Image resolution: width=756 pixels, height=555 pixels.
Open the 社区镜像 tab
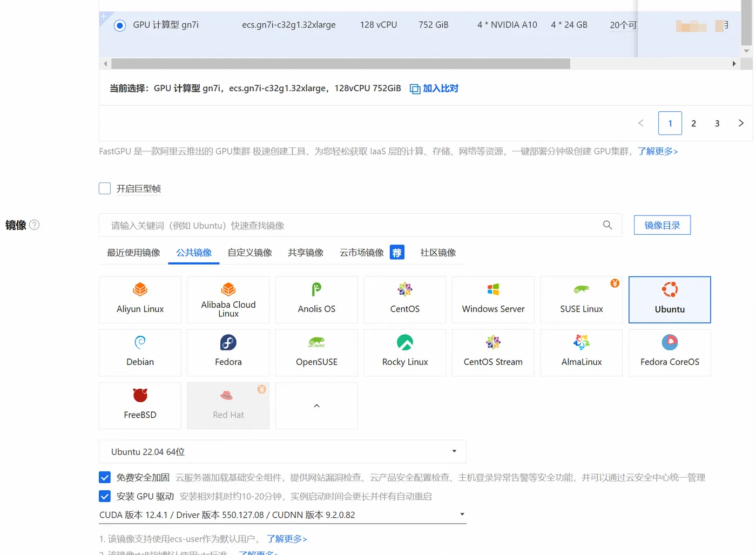[x=438, y=253]
